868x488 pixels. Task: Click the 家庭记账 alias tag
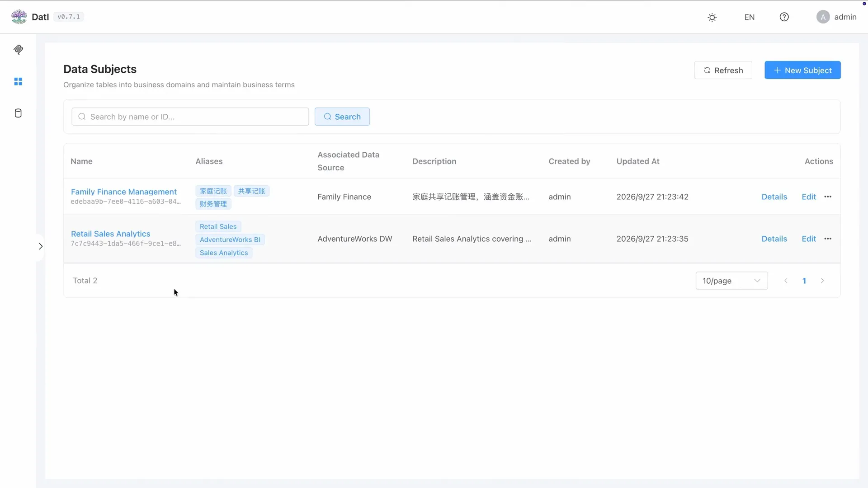tap(213, 191)
